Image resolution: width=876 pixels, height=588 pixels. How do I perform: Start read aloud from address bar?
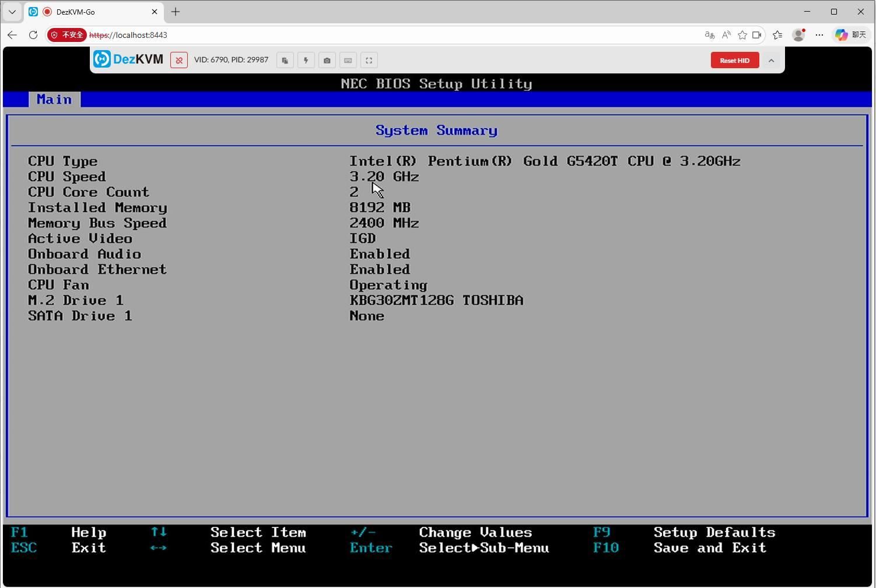pyautogui.click(x=726, y=35)
